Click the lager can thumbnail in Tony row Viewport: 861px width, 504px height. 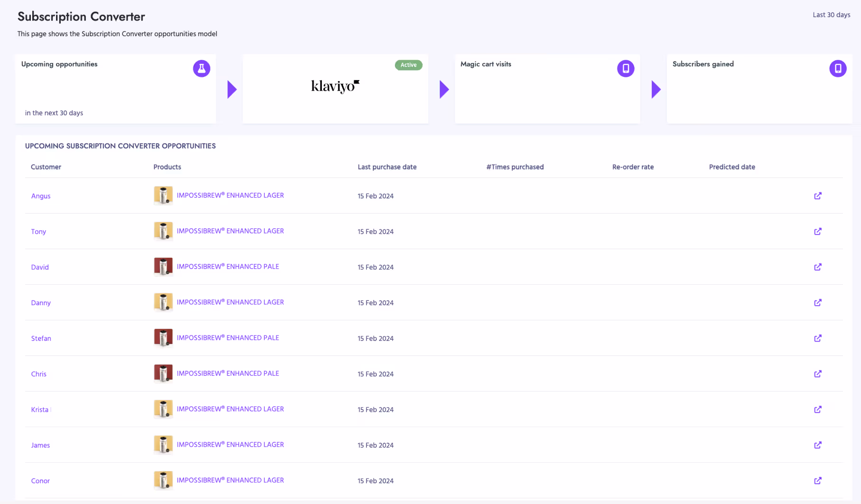[x=163, y=231]
